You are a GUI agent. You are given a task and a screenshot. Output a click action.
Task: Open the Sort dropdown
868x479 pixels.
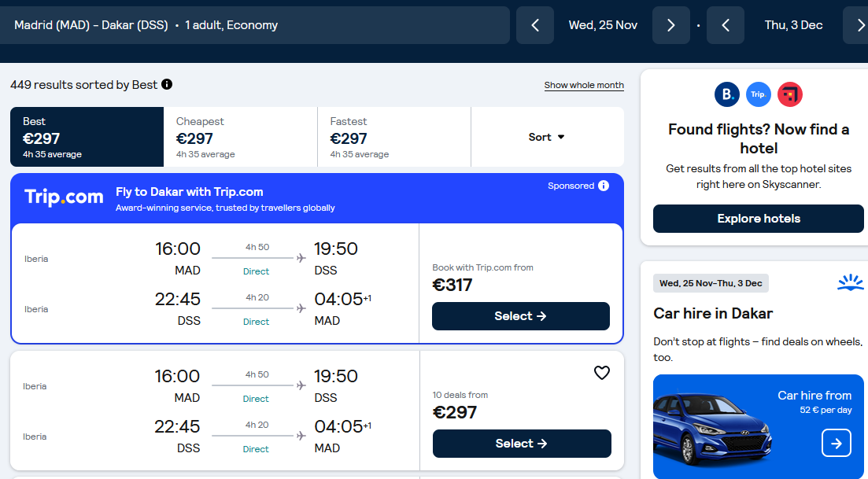pyautogui.click(x=547, y=137)
